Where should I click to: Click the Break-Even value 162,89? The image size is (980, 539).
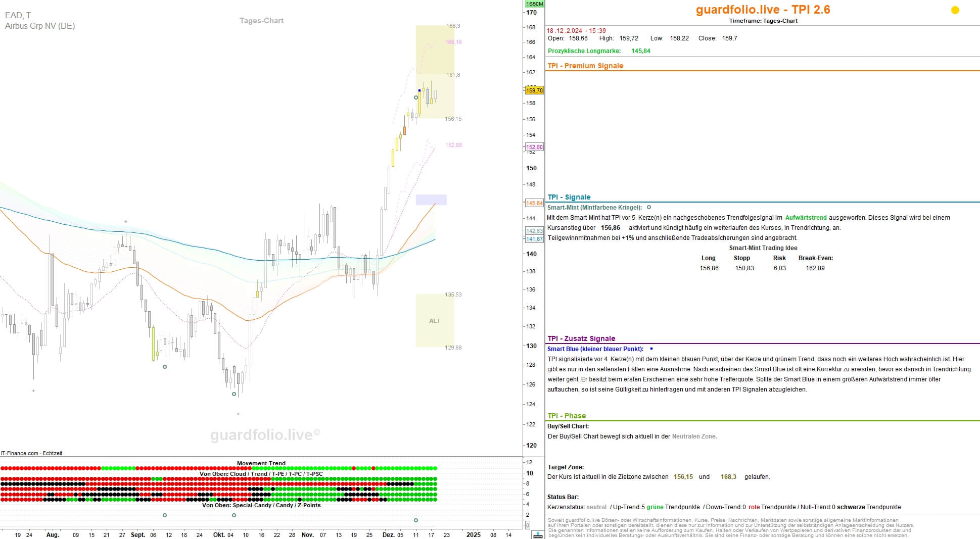point(815,268)
